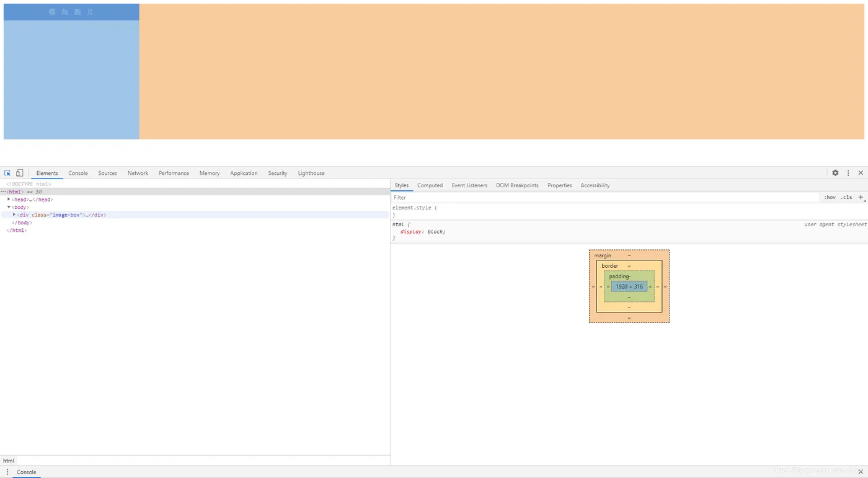Switch to the Console tab in the top bar
This screenshot has width=868, height=478.
[x=78, y=173]
